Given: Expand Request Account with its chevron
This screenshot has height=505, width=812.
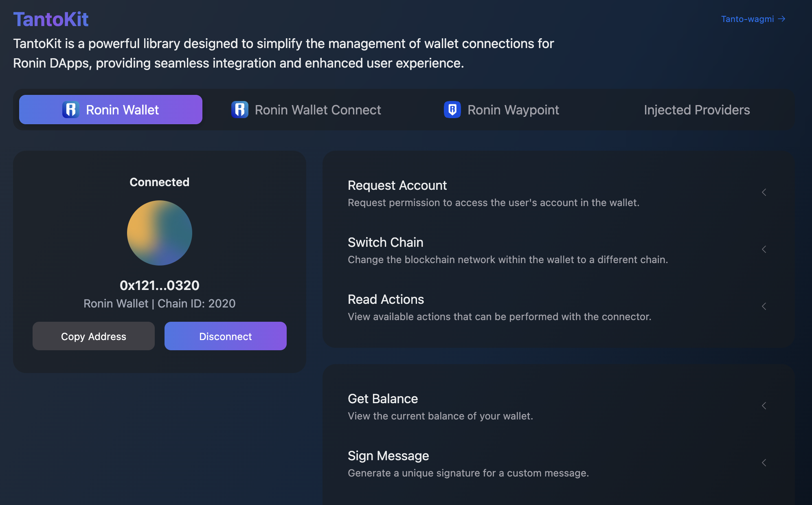Looking at the screenshot, I should tap(764, 192).
